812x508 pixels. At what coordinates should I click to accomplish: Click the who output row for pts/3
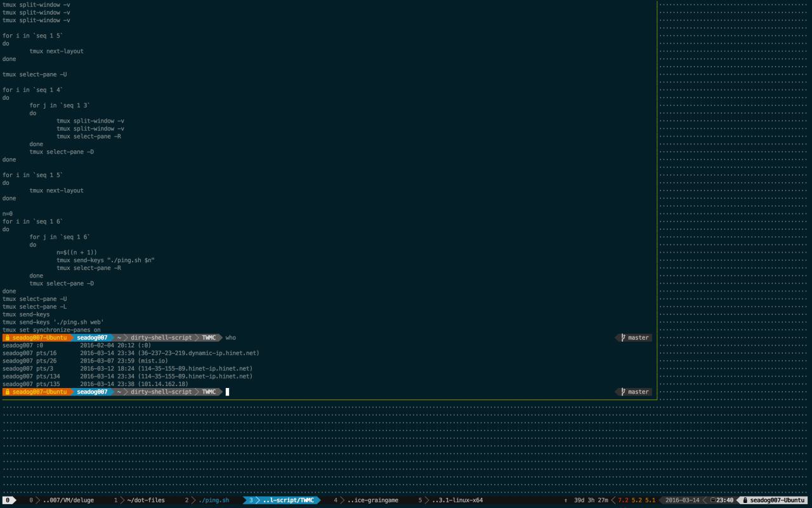(128, 368)
